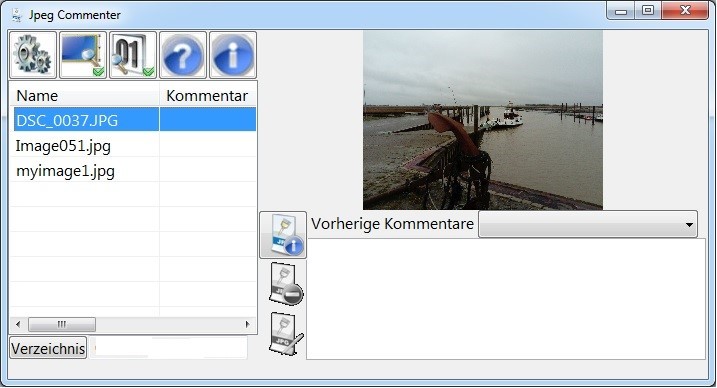Click inside the comment text area
This screenshot has height=388, width=717.
[x=506, y=299]
